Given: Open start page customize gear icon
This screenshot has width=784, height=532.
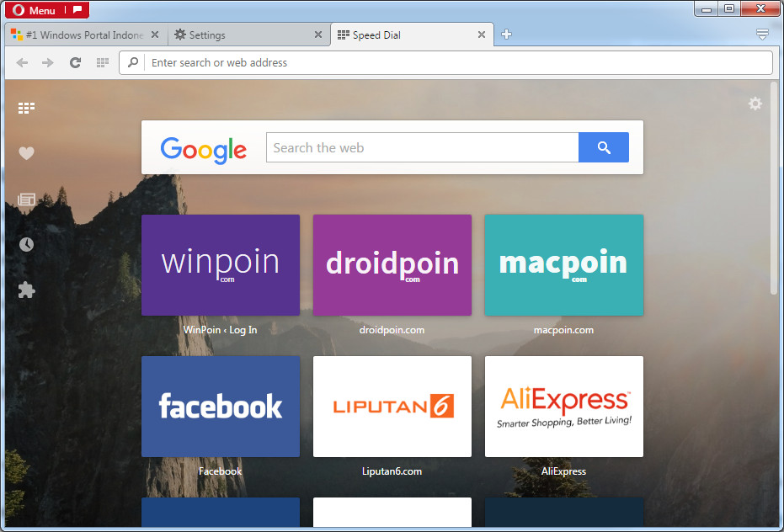Looking at the screenshot, I should [x=755, y=104].
